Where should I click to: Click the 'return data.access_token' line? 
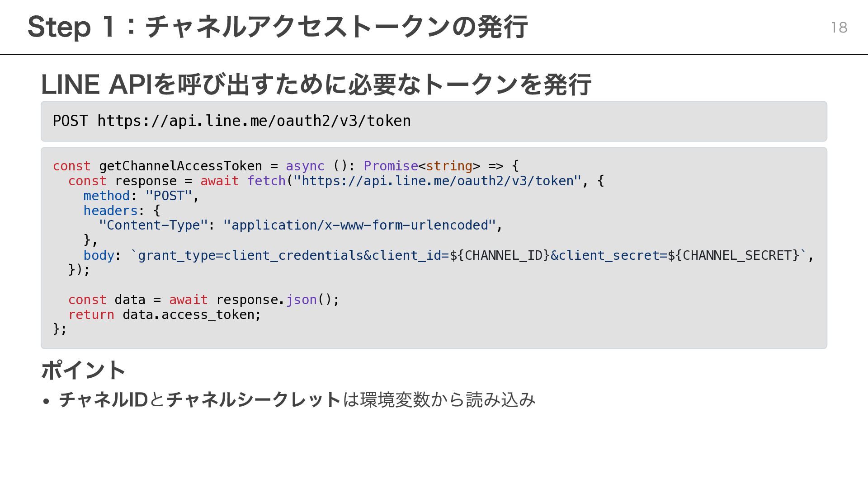pyautogui.click(x=165, y=314)
